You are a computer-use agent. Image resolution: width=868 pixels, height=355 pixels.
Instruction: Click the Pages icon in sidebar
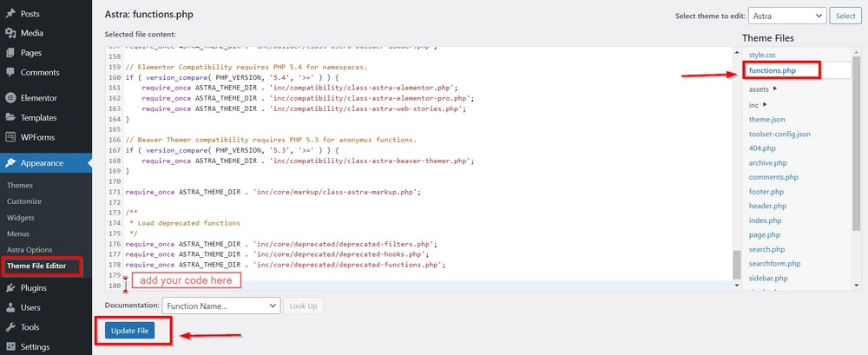(x=10, y=53)
